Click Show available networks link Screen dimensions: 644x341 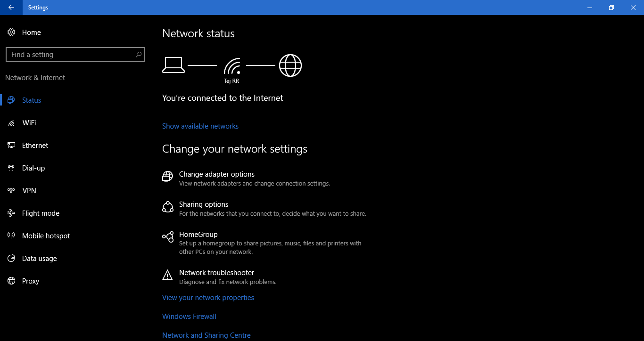pyautogui.click(x=200, y=126)
